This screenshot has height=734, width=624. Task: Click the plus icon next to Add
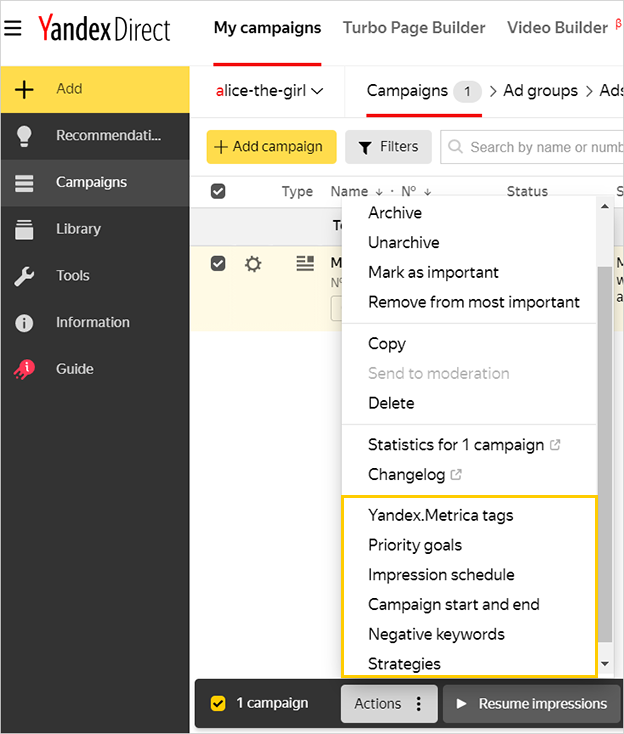(24, 89)
